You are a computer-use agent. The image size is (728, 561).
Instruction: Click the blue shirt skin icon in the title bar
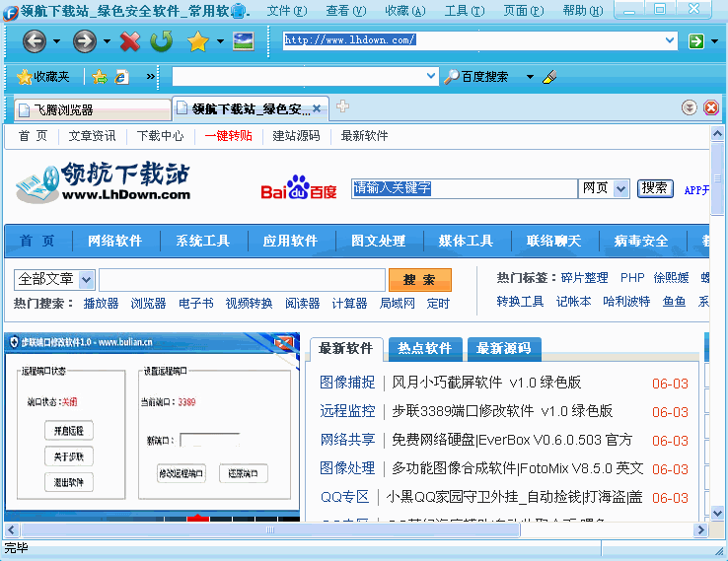point(239,11)
